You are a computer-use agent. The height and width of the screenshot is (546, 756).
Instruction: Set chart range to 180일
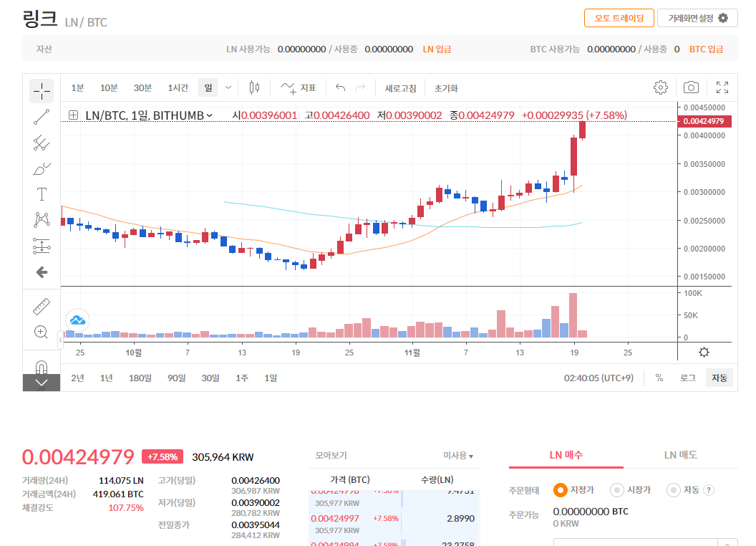point(140,378)
